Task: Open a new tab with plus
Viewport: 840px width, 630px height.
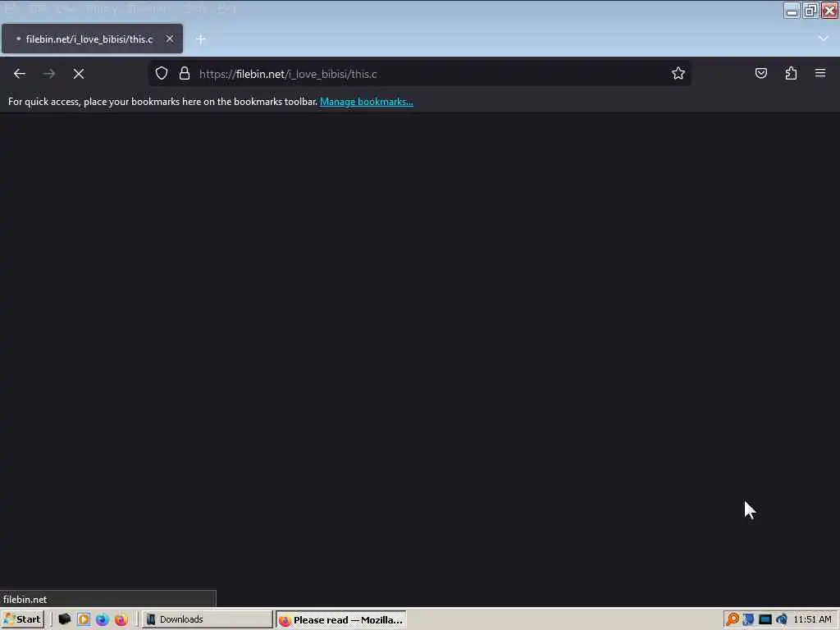Action: 201,39
